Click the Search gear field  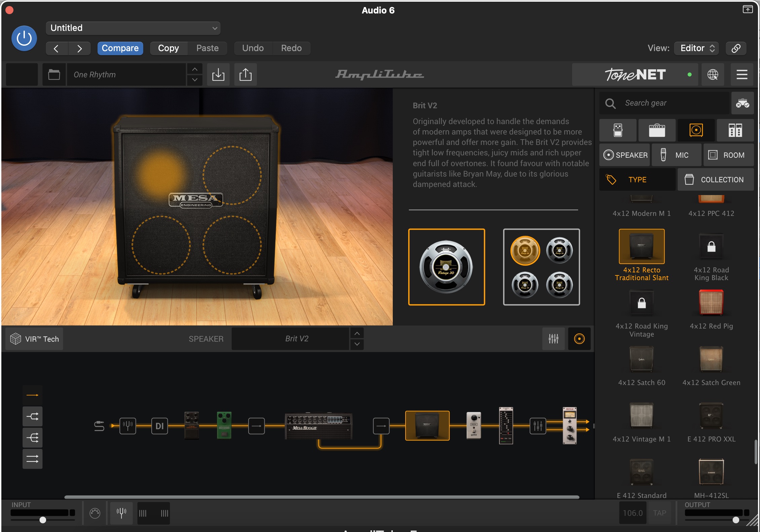pos(665,103)
